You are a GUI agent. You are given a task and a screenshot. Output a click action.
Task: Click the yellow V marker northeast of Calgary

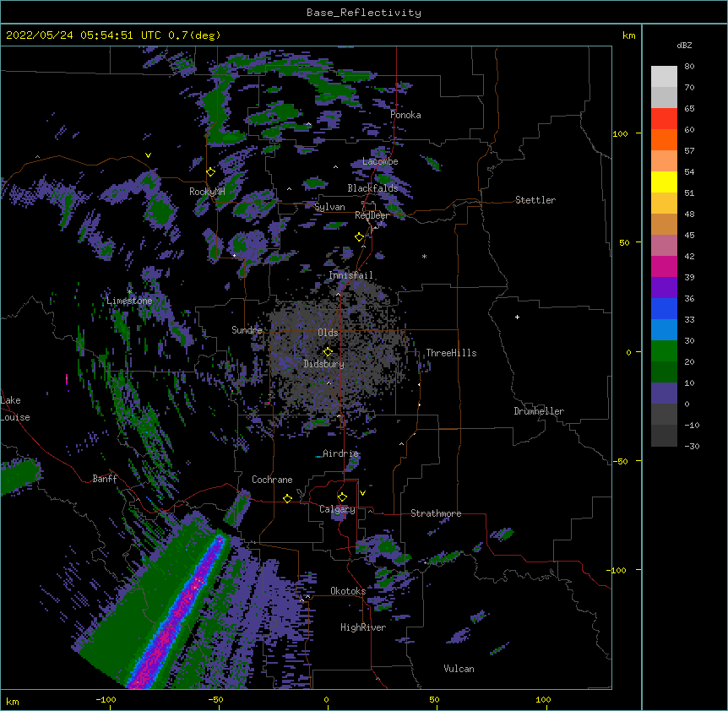(362, 493)
